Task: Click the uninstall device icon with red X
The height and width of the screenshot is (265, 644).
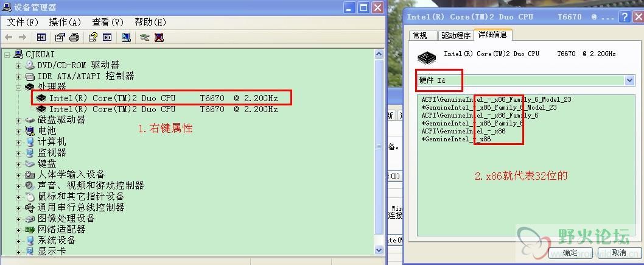Action: point(159,37)
